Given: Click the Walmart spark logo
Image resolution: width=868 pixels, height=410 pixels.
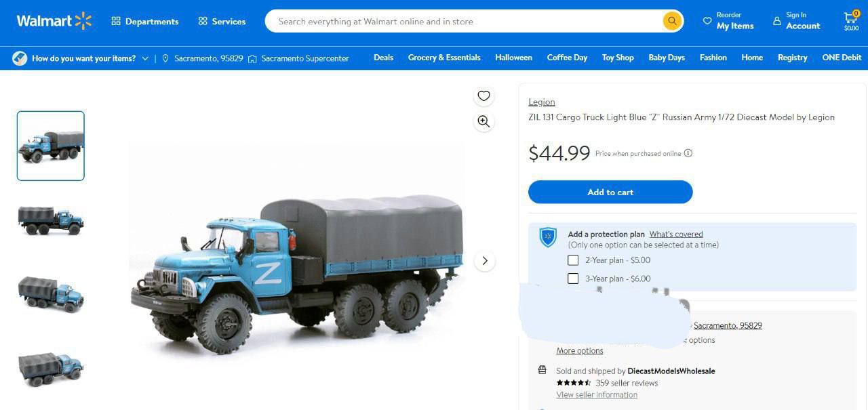Looking at the screenshot, I should click(x=83, y=21).
